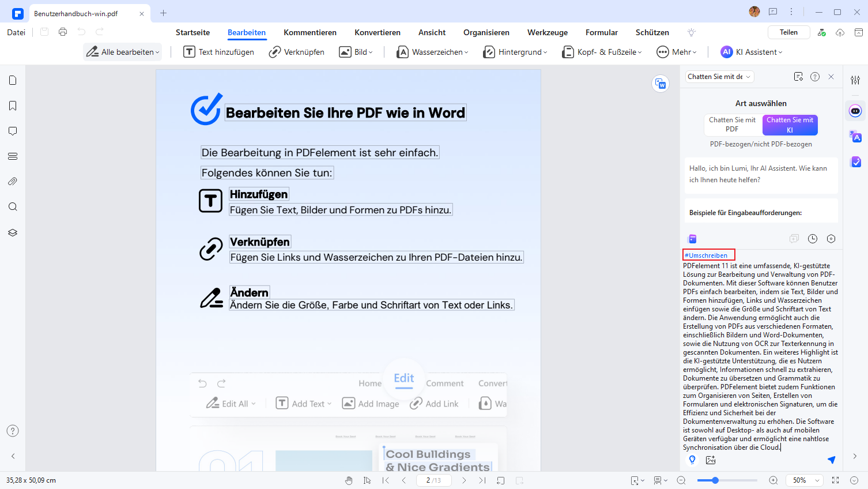Screen dimensions: 868x489
Task: Click the page number input field
Action: coord(433,480)
